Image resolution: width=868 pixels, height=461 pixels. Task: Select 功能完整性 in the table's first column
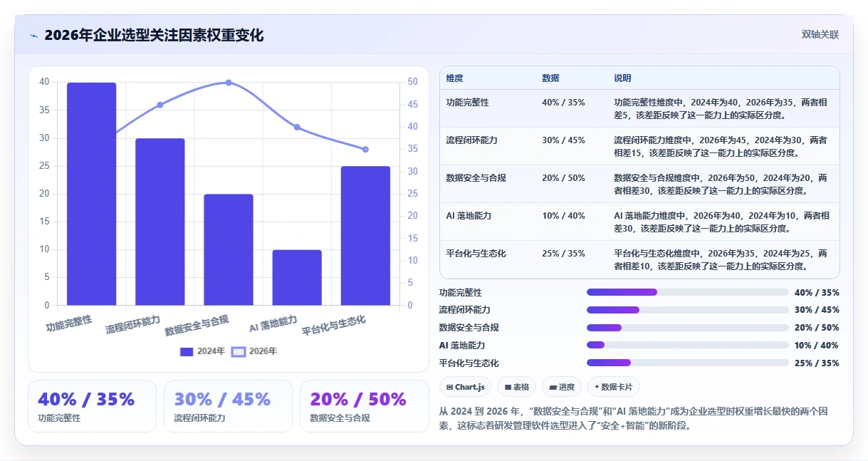coord(468,103)
